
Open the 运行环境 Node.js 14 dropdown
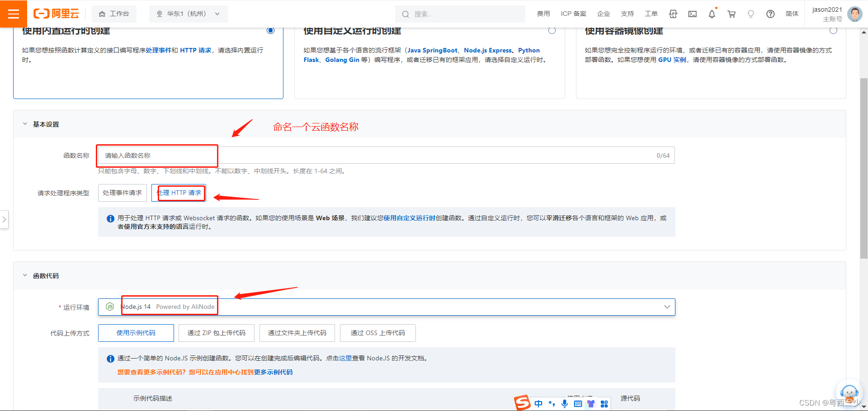pos(386,307)
